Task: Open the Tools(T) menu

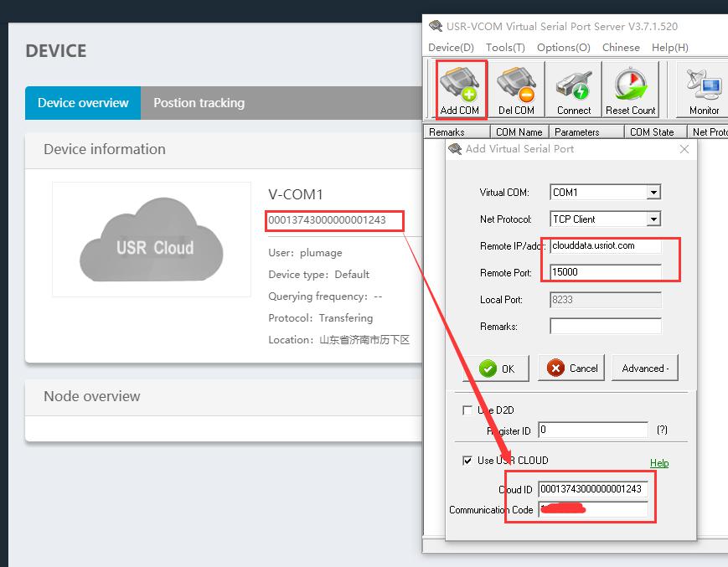Action: 505,48
